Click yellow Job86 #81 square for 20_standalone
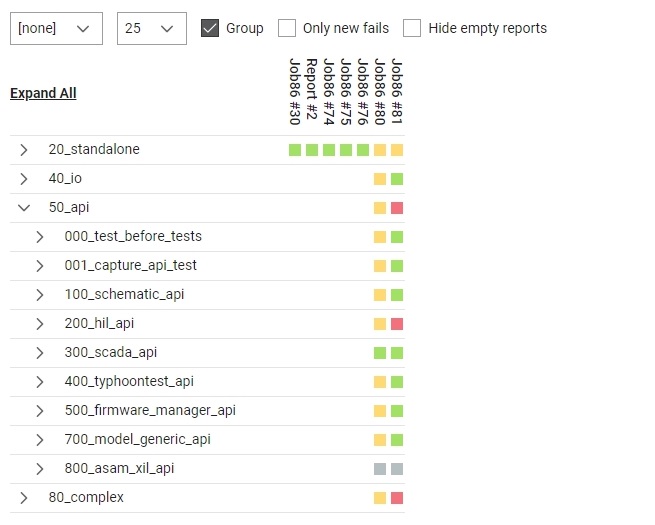The height and width of the screenshot is (525, 655). click(x=397, y=150)
